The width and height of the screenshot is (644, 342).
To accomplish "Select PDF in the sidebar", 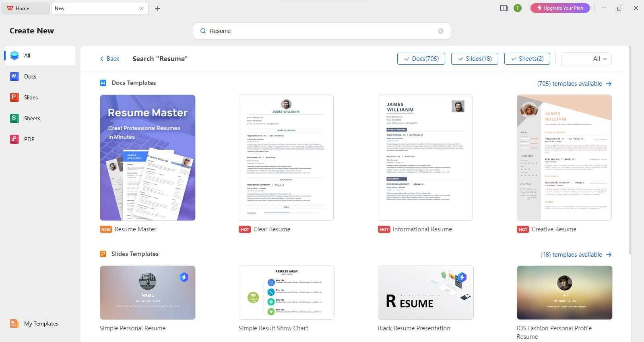I will click(x=40, y=139).
